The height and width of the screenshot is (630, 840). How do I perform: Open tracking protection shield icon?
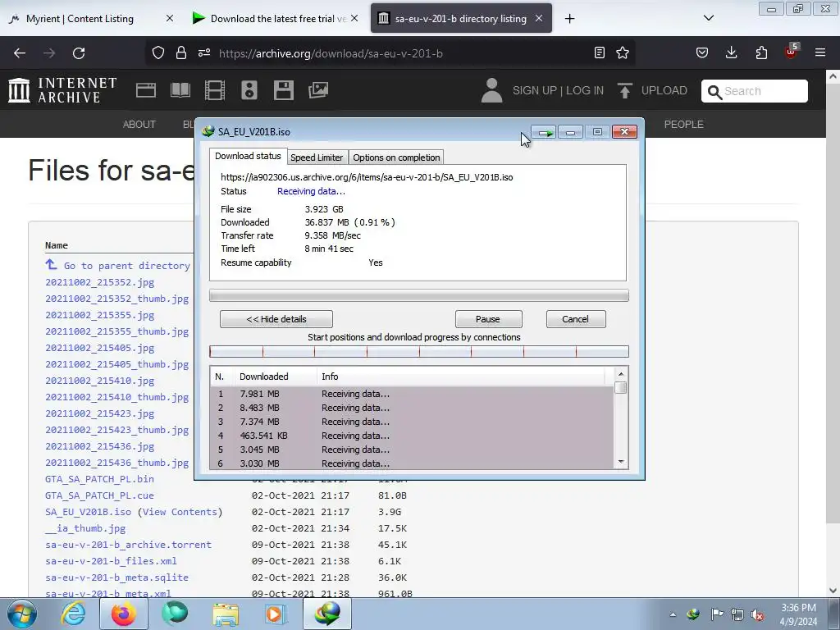tap(158, 52)
